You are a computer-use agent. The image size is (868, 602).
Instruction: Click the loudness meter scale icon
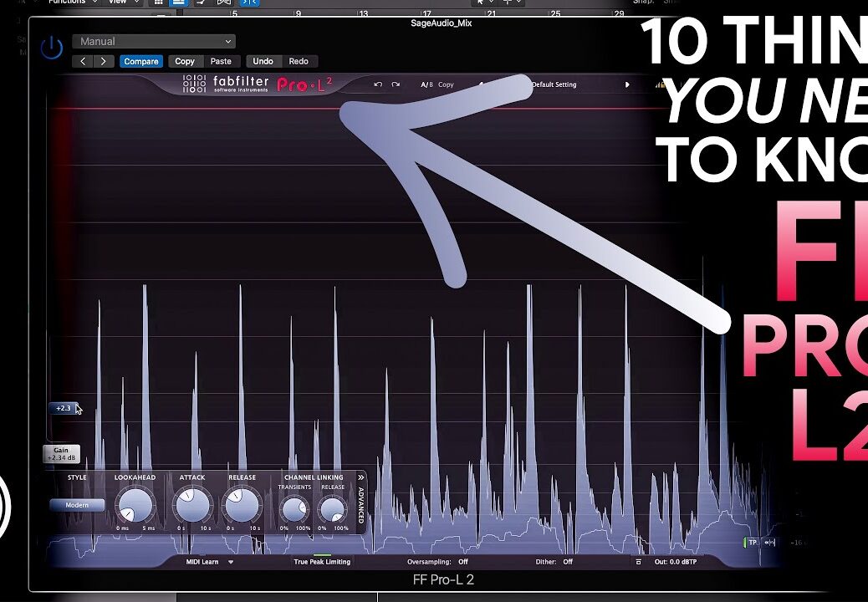click(x=769, y=543)
